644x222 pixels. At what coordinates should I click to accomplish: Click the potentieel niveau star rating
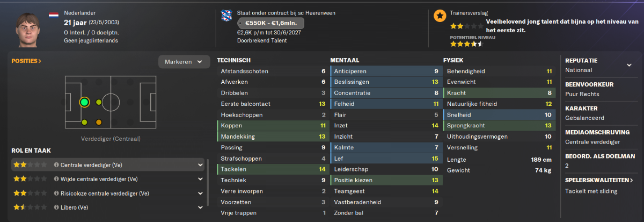tap(466, 44)
